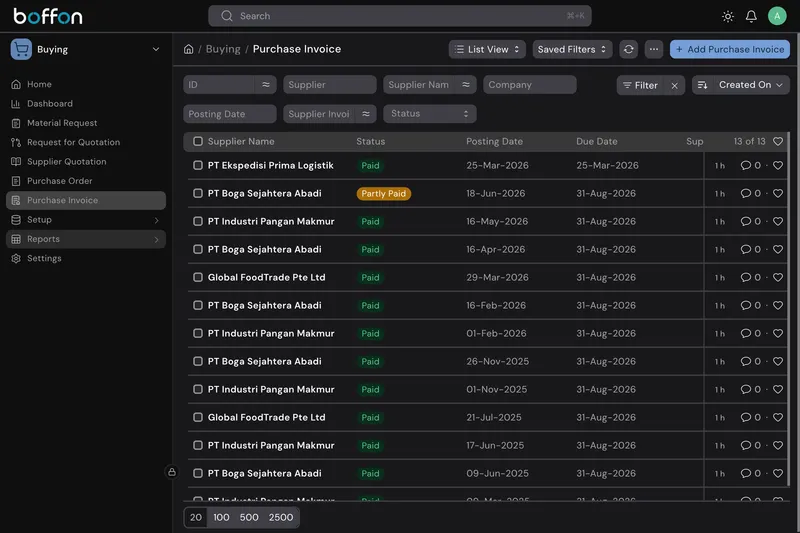The width and height of the screenshot is (800, 533).
Task: Open the List View dropdown
Action: pyautogui.click(x=487, y=49)
